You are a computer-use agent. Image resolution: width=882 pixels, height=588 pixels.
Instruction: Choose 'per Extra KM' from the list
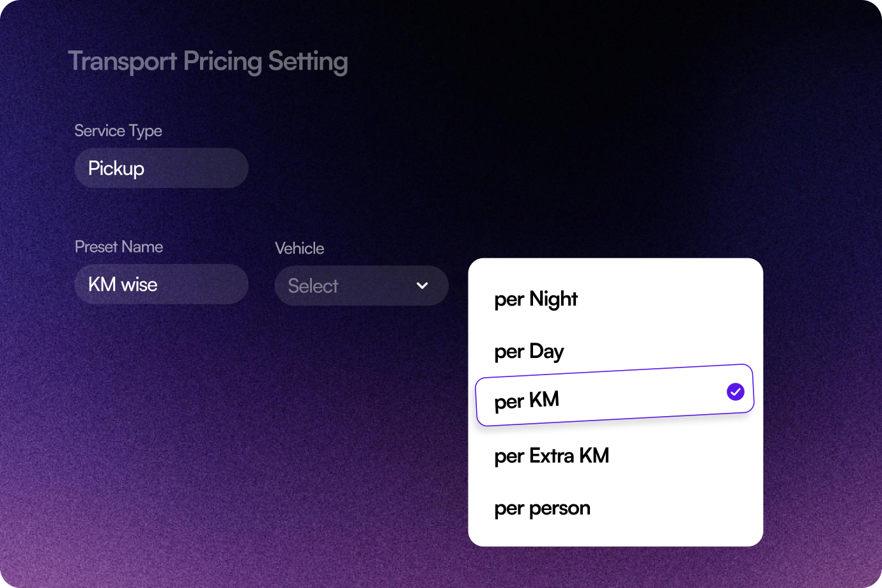[551, 455]
